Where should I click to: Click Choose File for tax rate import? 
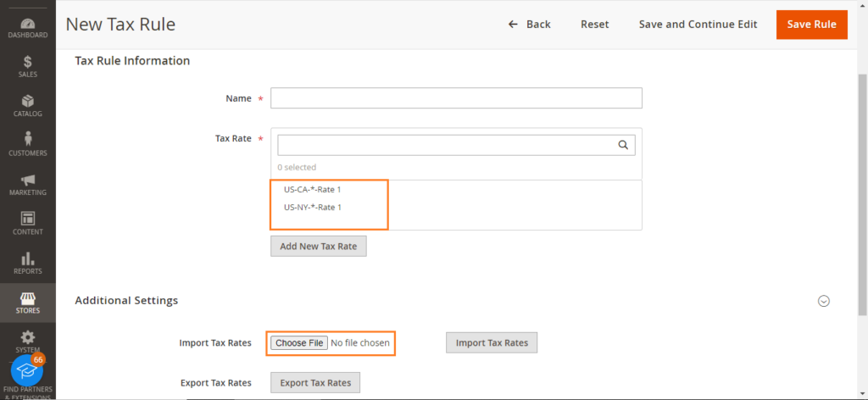tap(299, 342)
